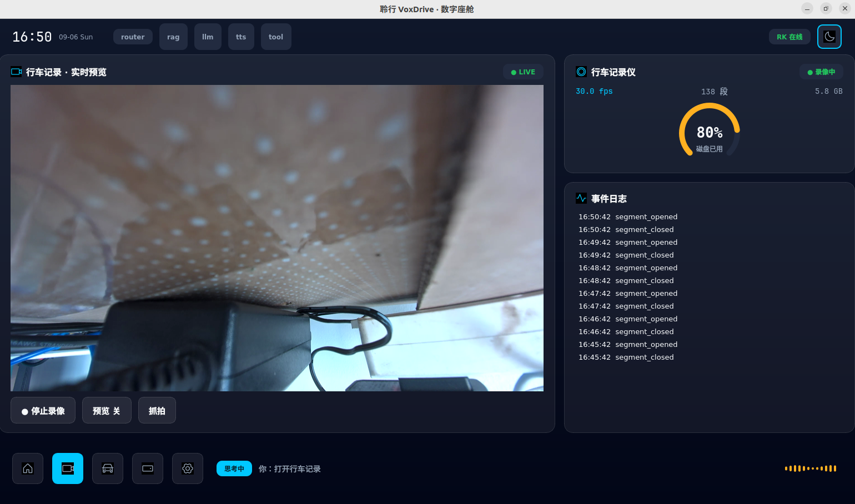This screenshot has height=504, width=855.
Task: Click the 16:50 clock display
Action: coord(32,37)
